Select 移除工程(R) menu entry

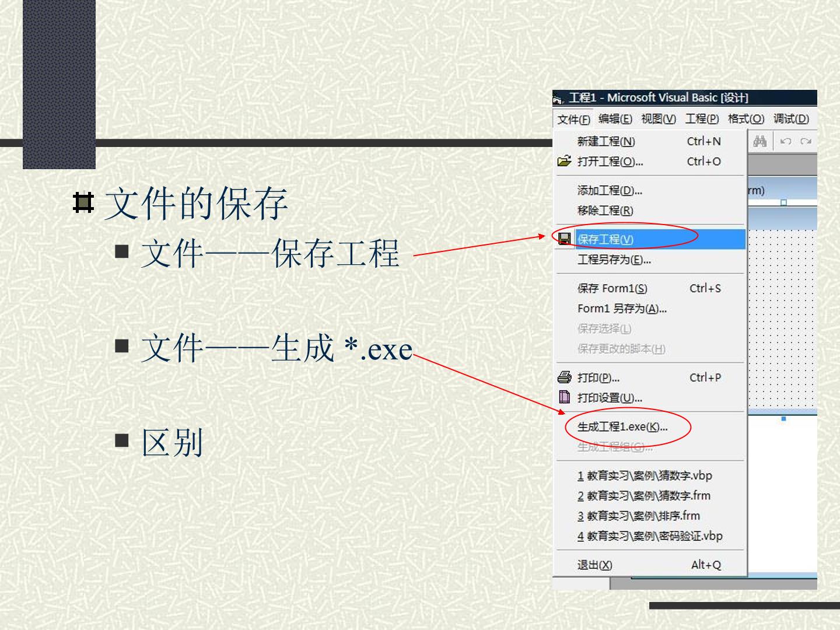click(x=650, y=211)
